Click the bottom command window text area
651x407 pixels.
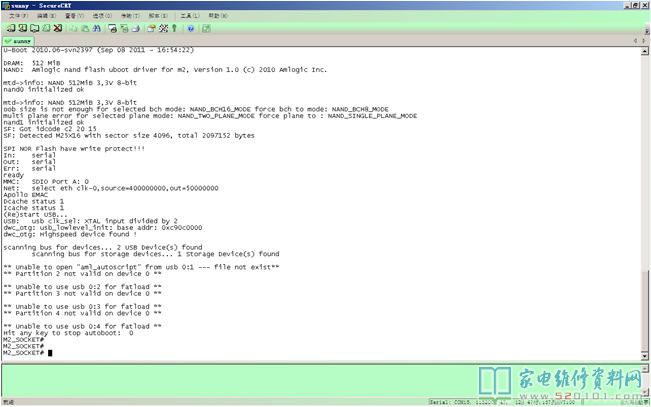tap(321, 381)
